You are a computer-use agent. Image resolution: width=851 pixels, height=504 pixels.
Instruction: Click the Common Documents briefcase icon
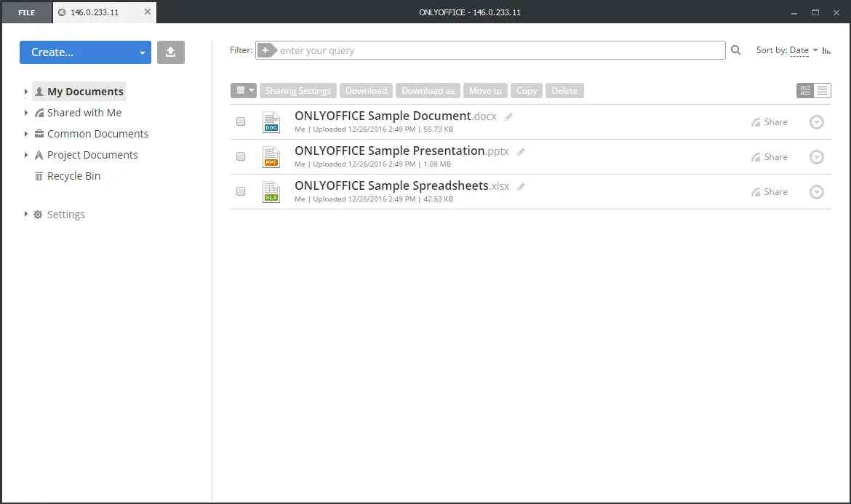(x=39, y=134)
